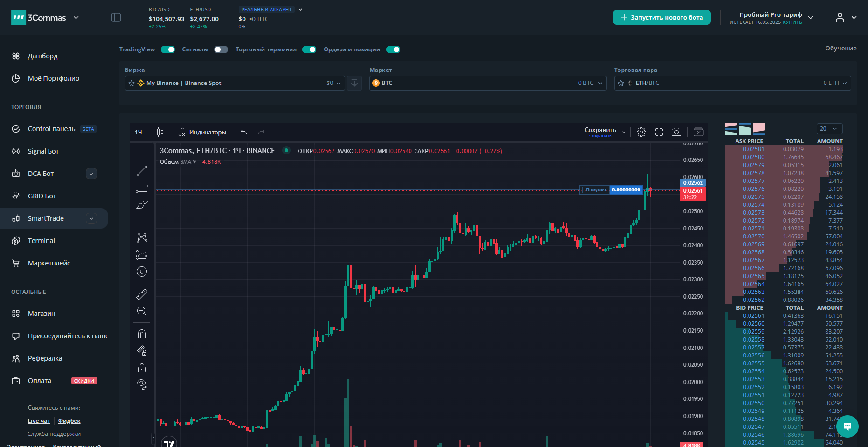The width and height of the screenshot is (868, 447).
Task: Select the text annotation tool
Action: tap(142, 221)
